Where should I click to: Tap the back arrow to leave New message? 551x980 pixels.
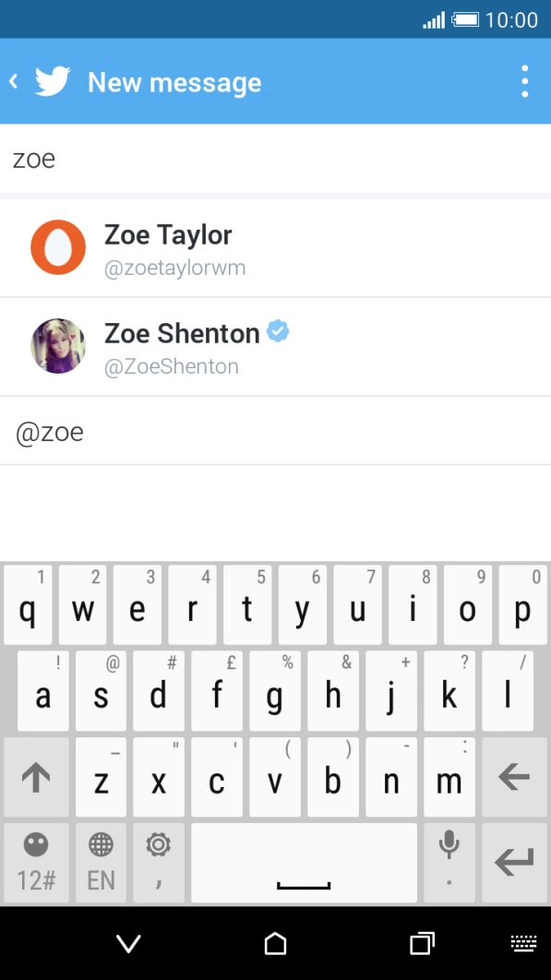[13, 81]
